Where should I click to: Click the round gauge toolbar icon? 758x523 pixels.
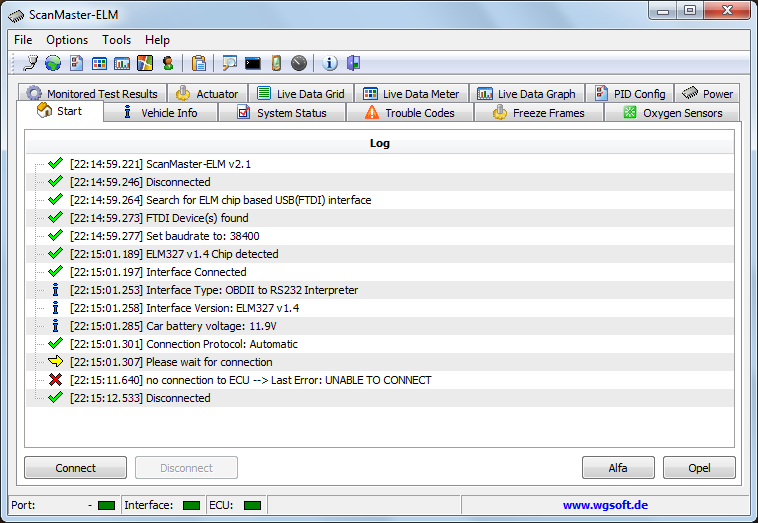[x=299, y=63]
